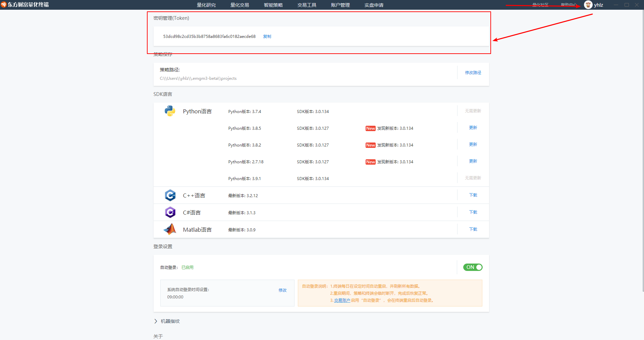
Task: Open the 交易工具 menu
Action: (307, 5)
